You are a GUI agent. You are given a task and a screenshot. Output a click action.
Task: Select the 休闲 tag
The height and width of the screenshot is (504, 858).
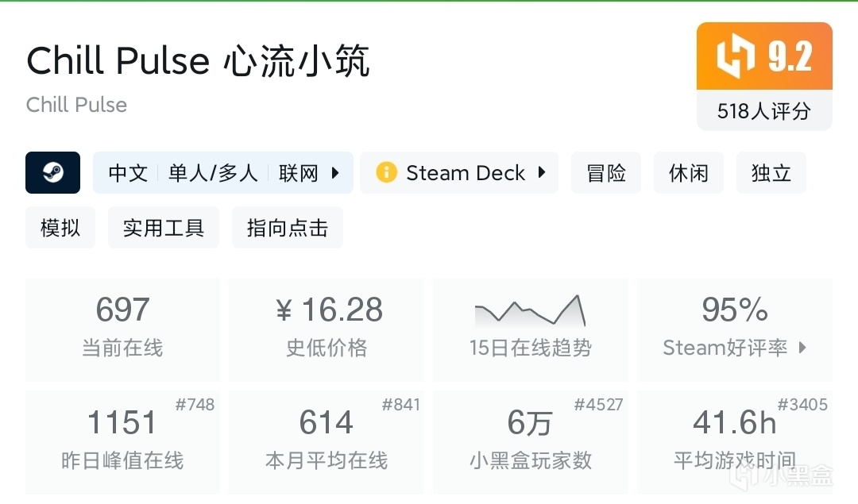coord(688,173)
